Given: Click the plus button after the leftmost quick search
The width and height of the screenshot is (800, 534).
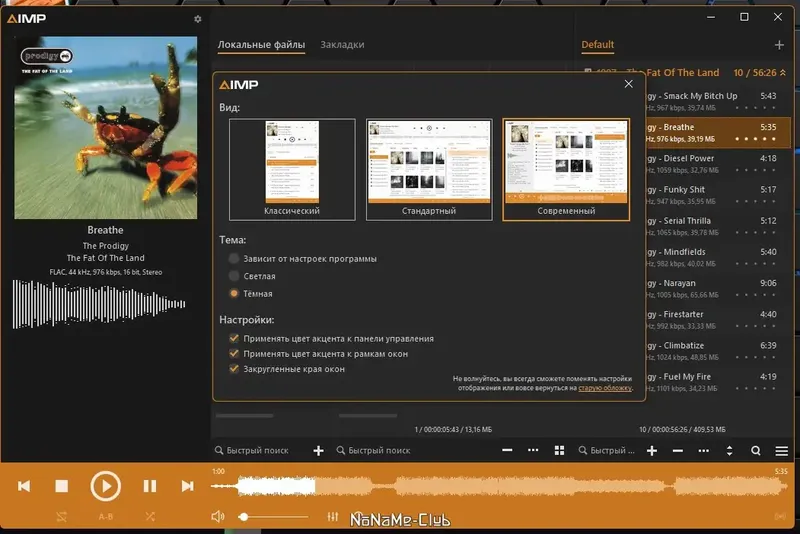Looking at the screenshot, I should 318,451.
